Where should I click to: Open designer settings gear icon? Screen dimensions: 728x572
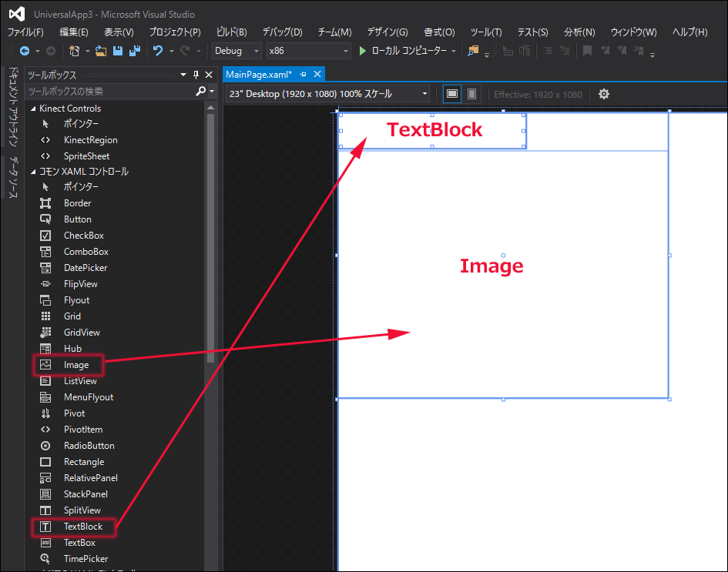coord(603,94)
